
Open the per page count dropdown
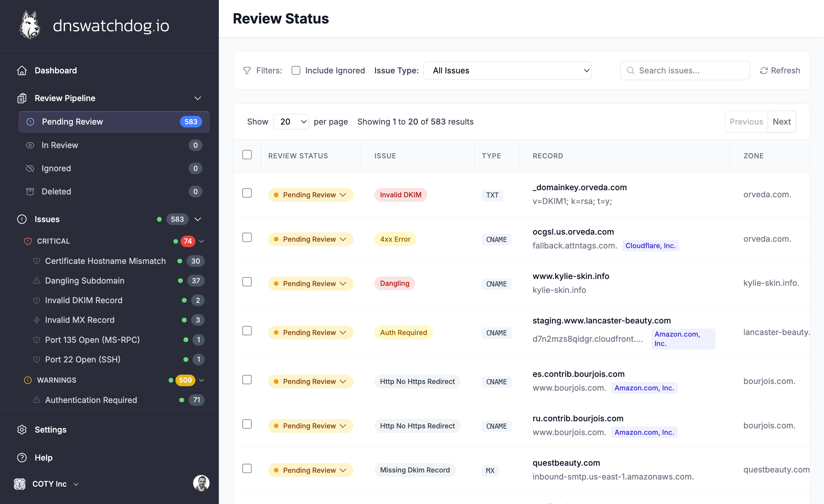tap(291, 122)
